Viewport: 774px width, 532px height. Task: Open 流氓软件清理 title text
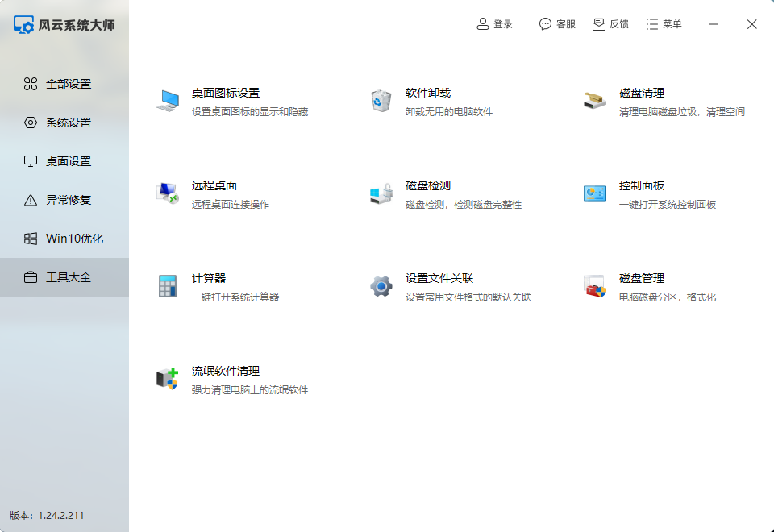pyautogui.click(x=226, y=371)
